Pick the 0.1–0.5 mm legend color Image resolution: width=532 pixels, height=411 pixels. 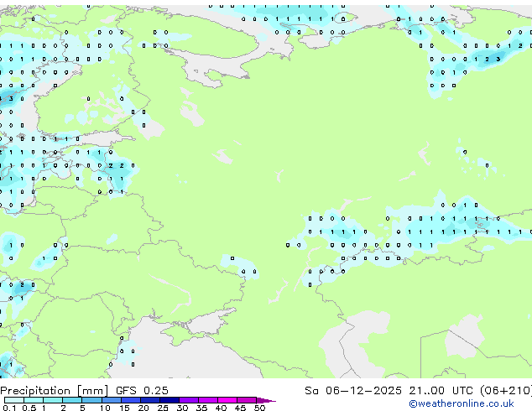coord(14,400)
